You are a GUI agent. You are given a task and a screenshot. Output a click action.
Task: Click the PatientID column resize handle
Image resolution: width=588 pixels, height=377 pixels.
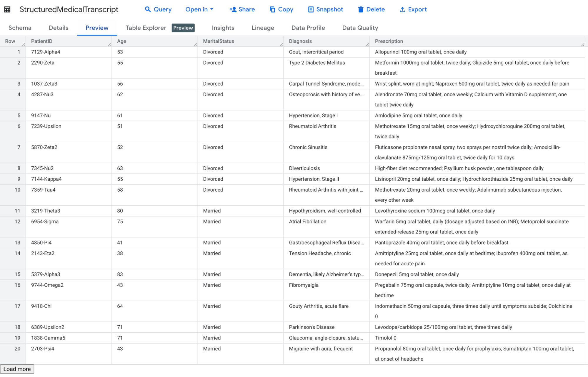109,44
